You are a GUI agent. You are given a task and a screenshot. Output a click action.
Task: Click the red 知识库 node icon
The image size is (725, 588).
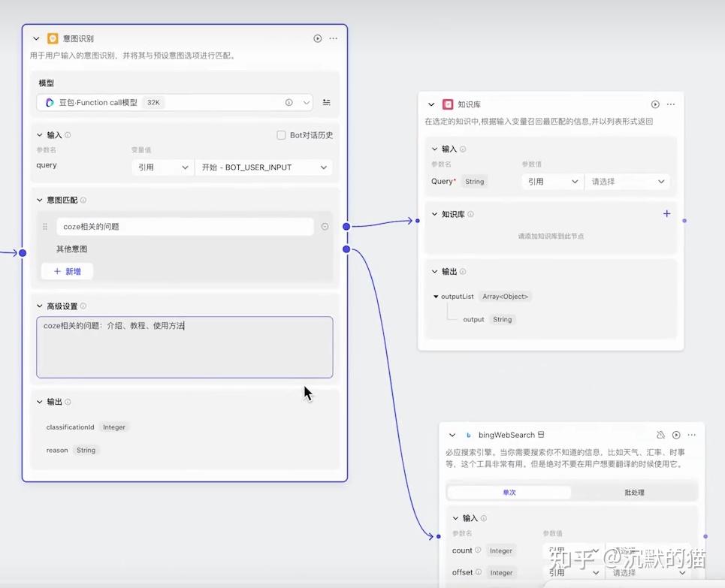[448, 104]
